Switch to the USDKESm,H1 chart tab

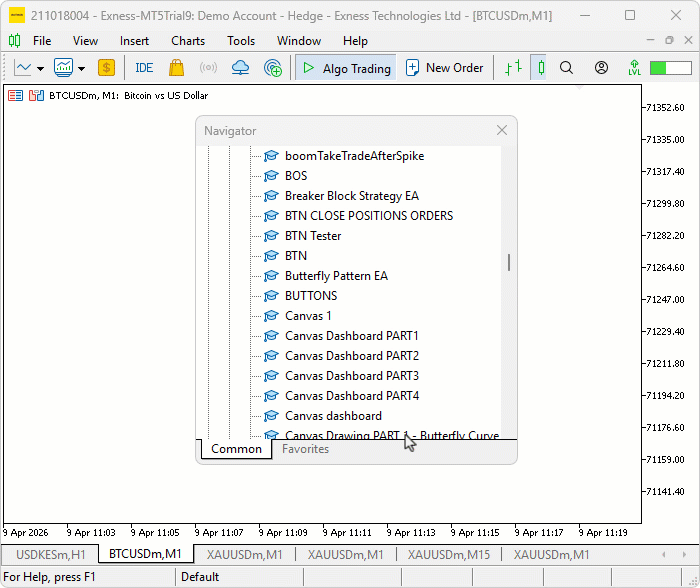point(50,555)
